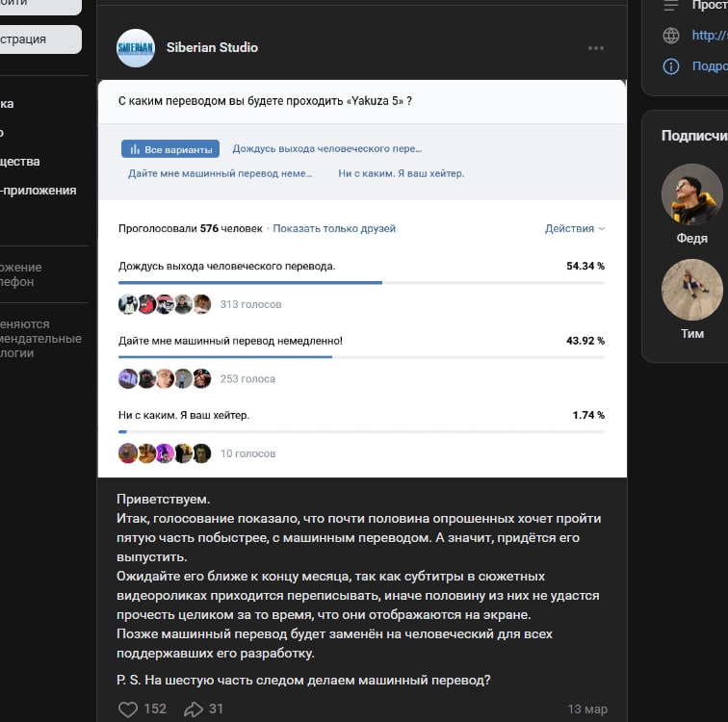Click 'Показать только друзей' link
728x722 pixels.
(x=334, y=228)
